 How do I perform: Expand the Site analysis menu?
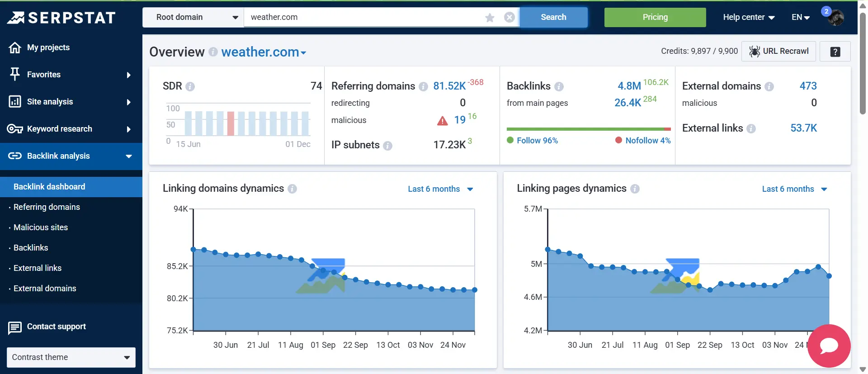[x=71, y=102]
